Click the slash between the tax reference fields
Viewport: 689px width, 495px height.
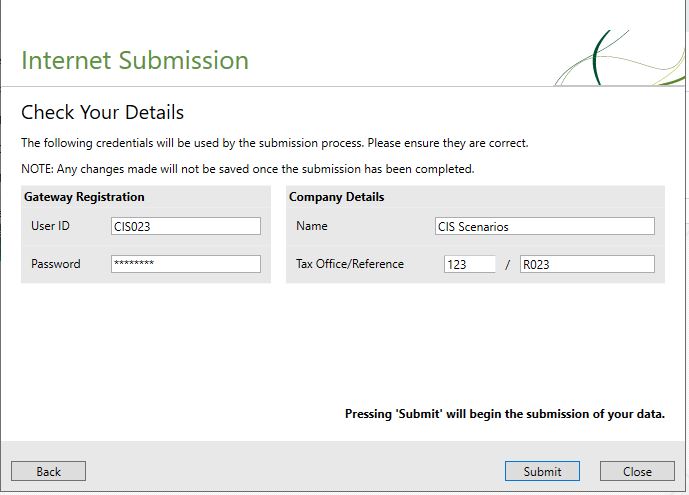click(x=508, y=265)
